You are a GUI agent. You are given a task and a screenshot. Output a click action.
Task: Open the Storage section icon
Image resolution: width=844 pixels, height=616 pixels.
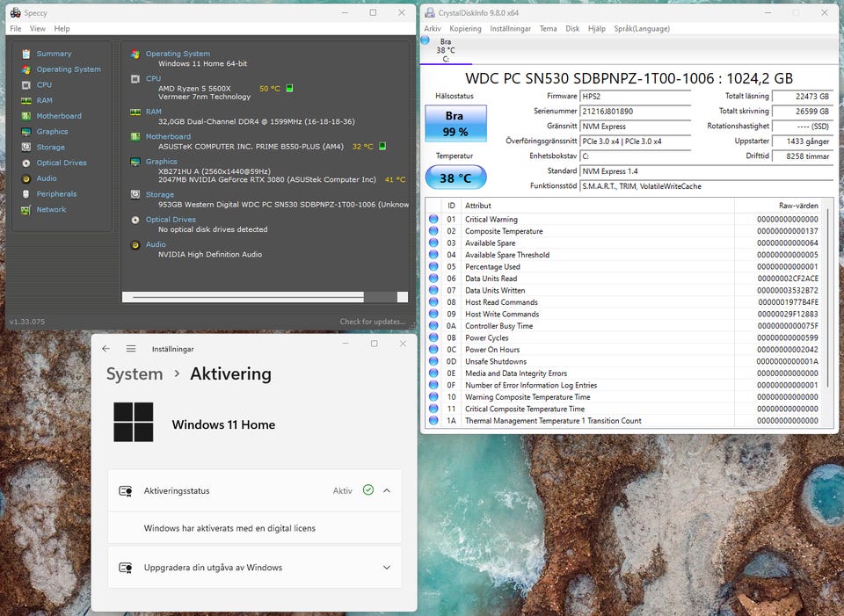(26, 148)
